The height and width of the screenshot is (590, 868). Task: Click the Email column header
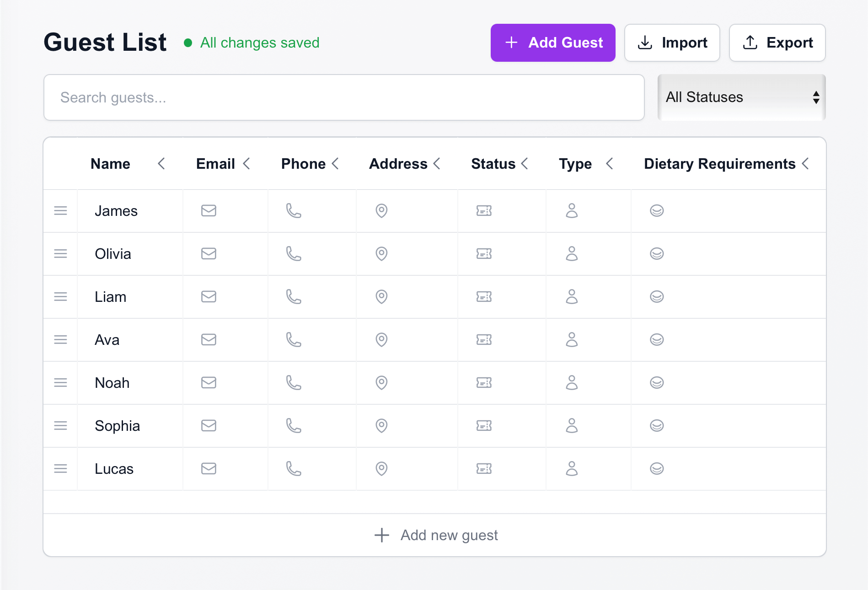click(215, 163)
